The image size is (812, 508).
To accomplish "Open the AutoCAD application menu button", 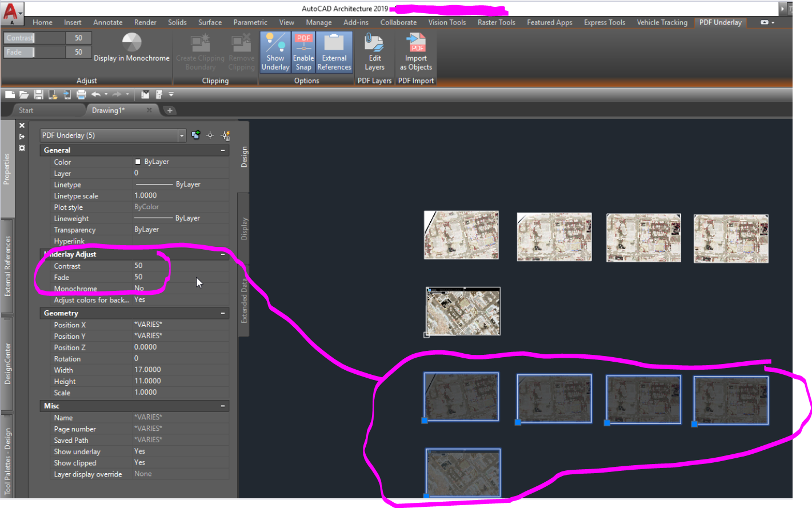I will 12,13.
